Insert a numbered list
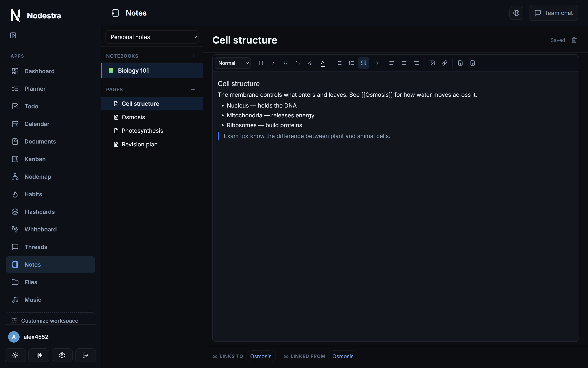Viewport: 588px width, 368px height. pos(351,63)
